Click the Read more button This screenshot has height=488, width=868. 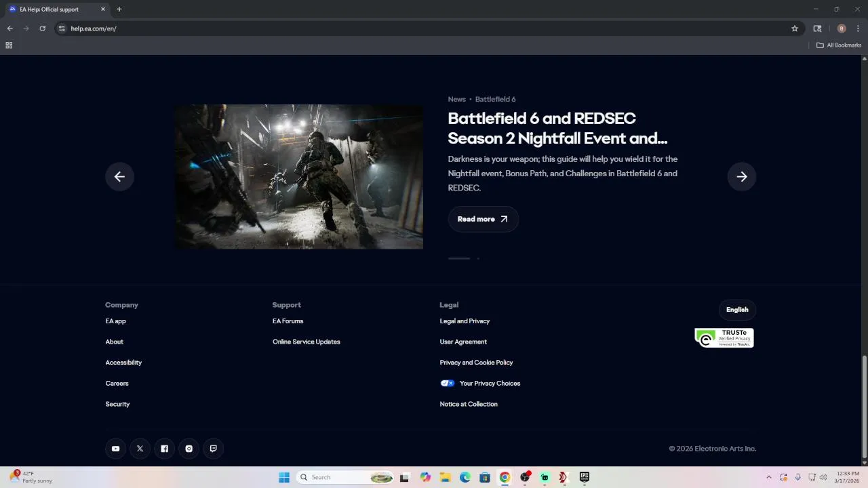tap(483, 219)
